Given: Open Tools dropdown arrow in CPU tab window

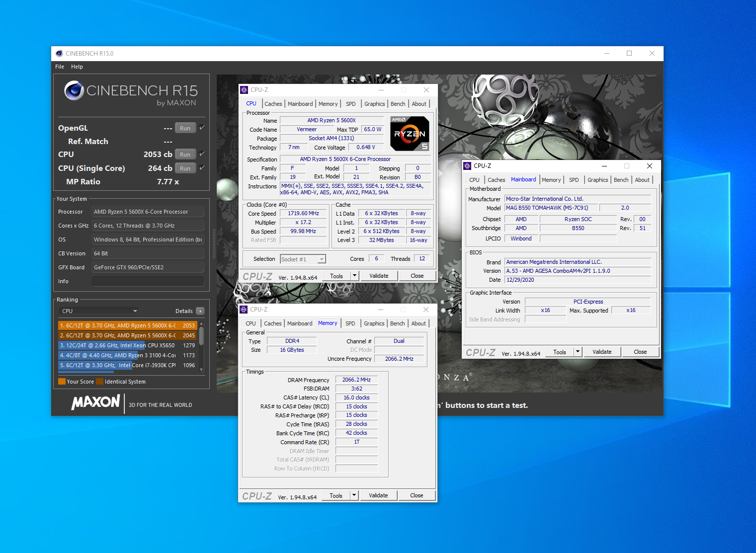Looking at the screenshot, I should pos(354,276).
